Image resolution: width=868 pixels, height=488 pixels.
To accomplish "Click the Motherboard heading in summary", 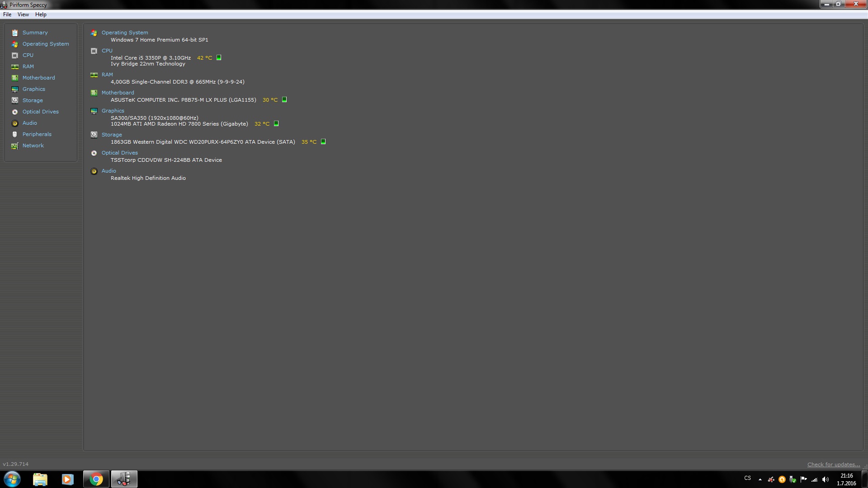I will coord(118,93).
